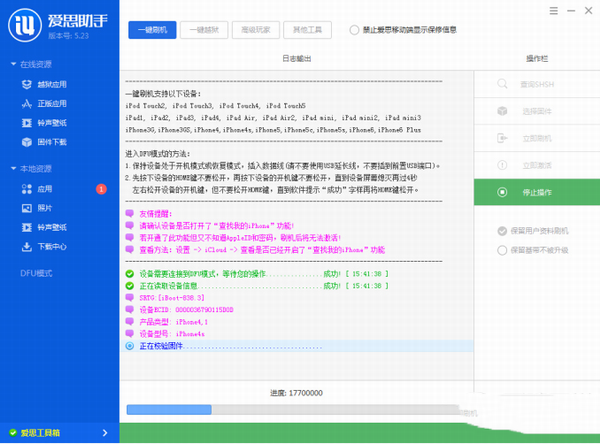Image resolution: width=600 pixels, height=444 pixels.
Task: Expand the 爱思工具箱 arrow
Action: [105, 433]
